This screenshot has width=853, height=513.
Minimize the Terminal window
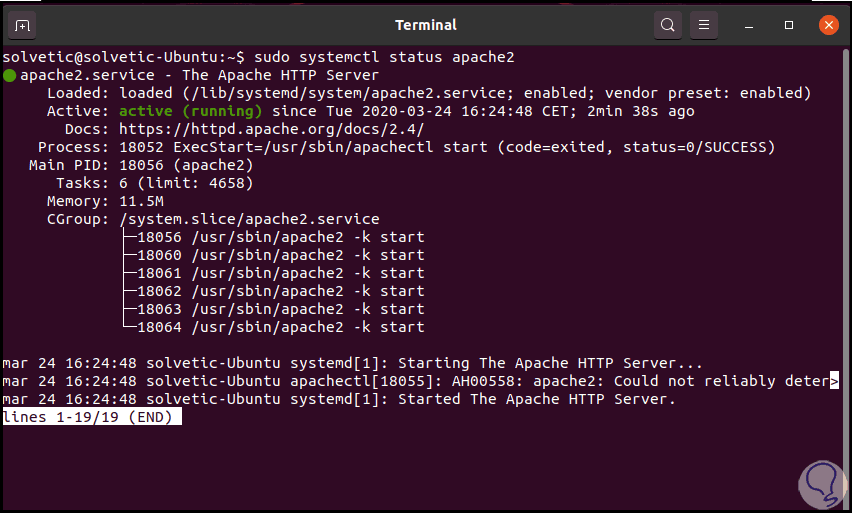click(x=753, y=25)
